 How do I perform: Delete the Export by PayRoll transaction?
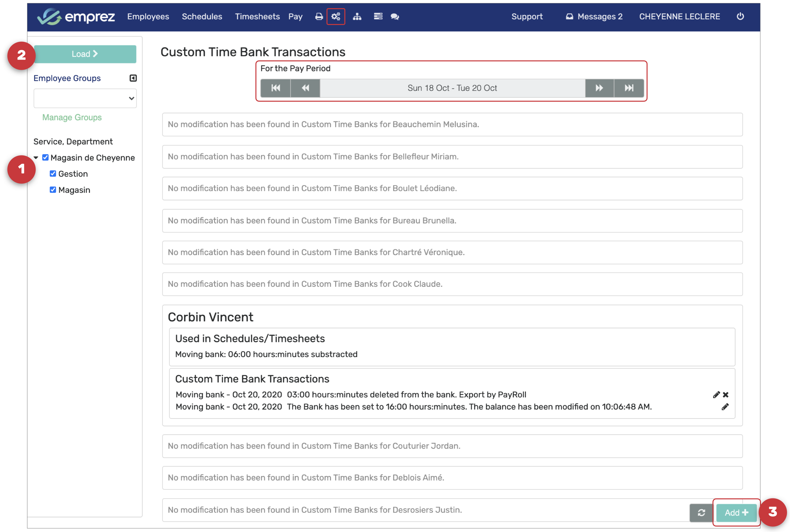726,395
